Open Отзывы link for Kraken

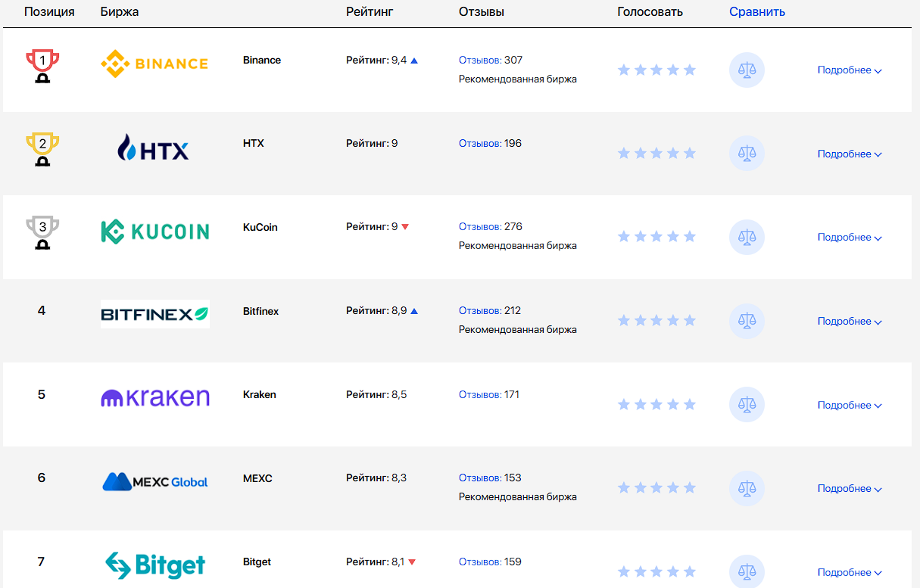coord(480,394)
